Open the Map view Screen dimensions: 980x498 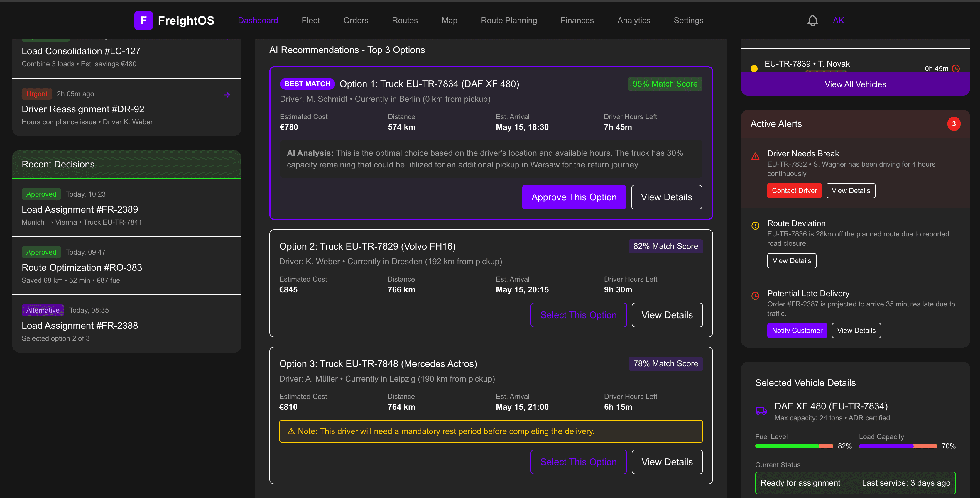click(x=449, y=21)
